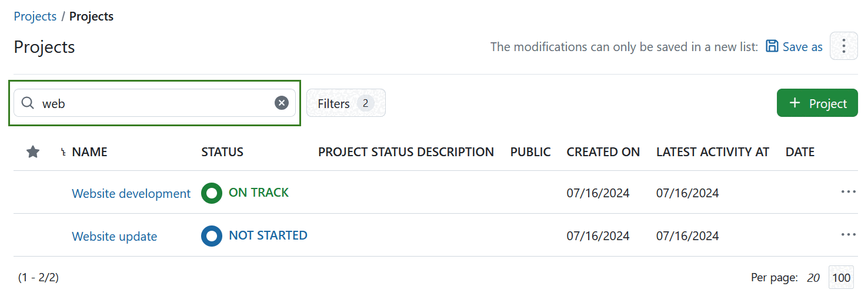
Task: Set results per page to 20
Action: (x=813, y=278)
